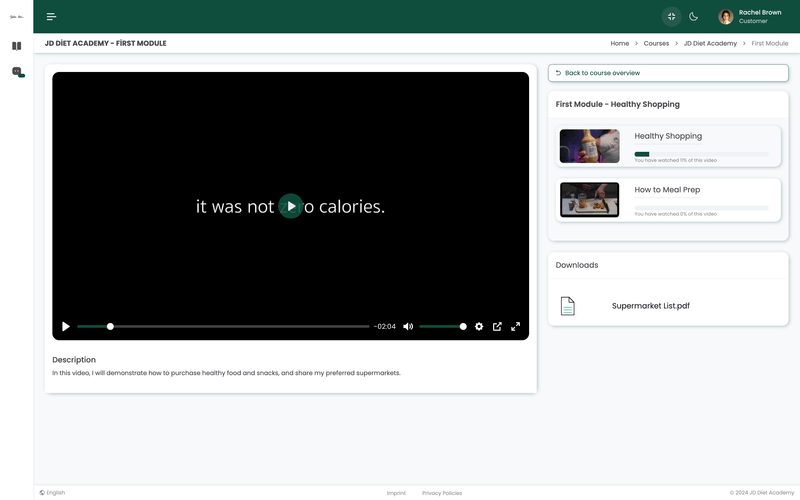800x500 pixels.
Task: Click First Module breadcrumb
Action: [769, 43]
